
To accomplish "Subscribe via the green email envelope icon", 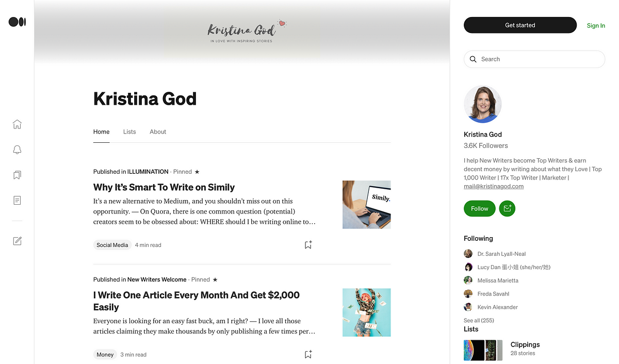I will (x=507, y=208).
